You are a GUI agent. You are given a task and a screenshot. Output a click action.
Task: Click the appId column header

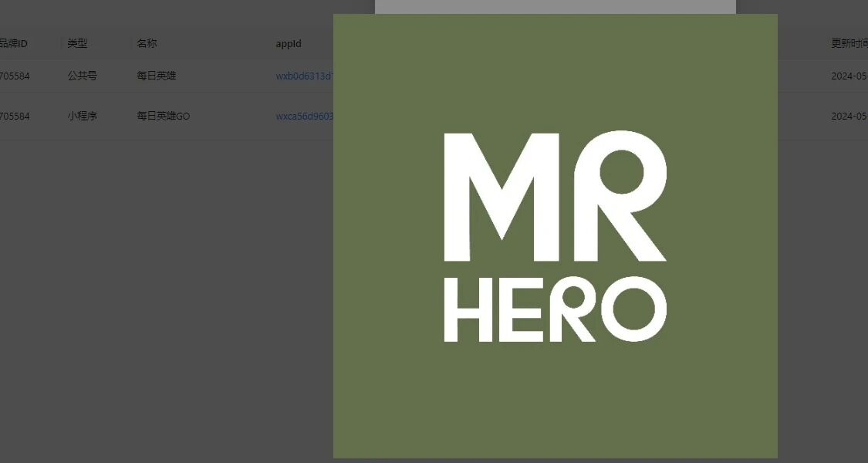[289, 44]
